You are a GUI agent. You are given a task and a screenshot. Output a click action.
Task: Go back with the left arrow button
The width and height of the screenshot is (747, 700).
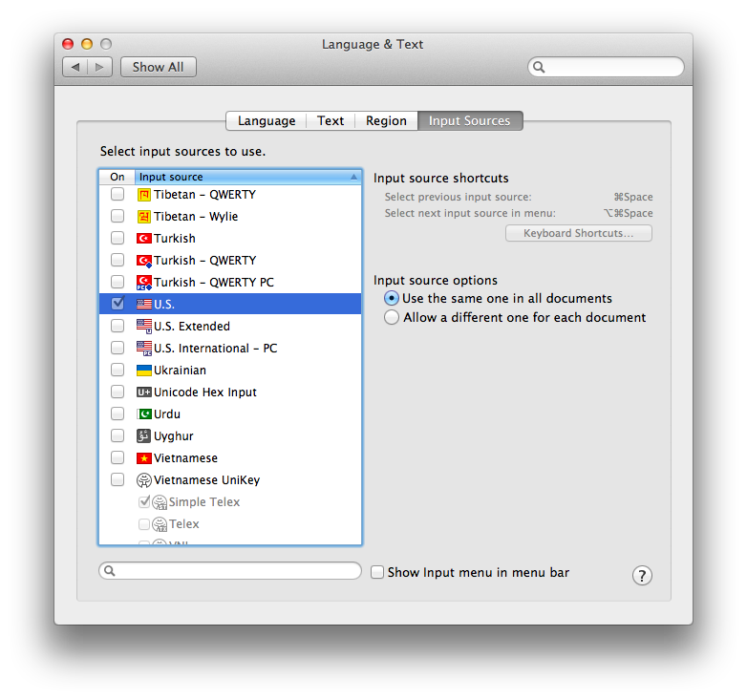[x=75, y=67]
